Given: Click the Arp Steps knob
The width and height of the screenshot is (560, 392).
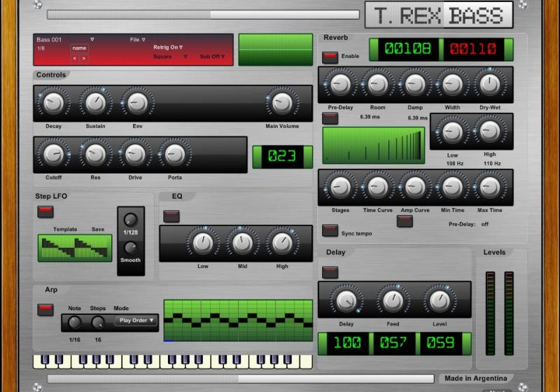Looking at the screenshot, I should click(98, 323).
